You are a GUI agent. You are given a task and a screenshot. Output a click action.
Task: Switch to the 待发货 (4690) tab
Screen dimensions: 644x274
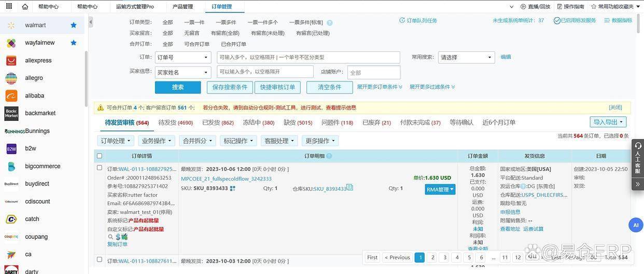click(x=176, y=122)
